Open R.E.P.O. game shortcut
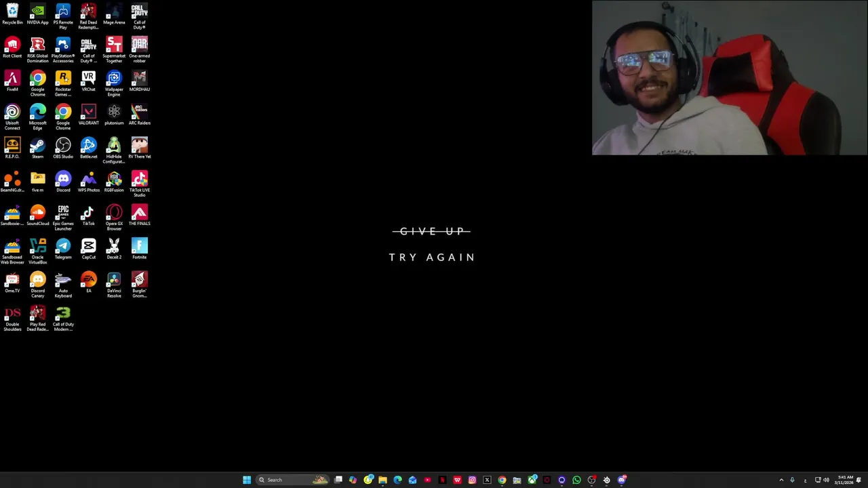Image resolution: width=868 pixels, height=488 pixels. 12,148
